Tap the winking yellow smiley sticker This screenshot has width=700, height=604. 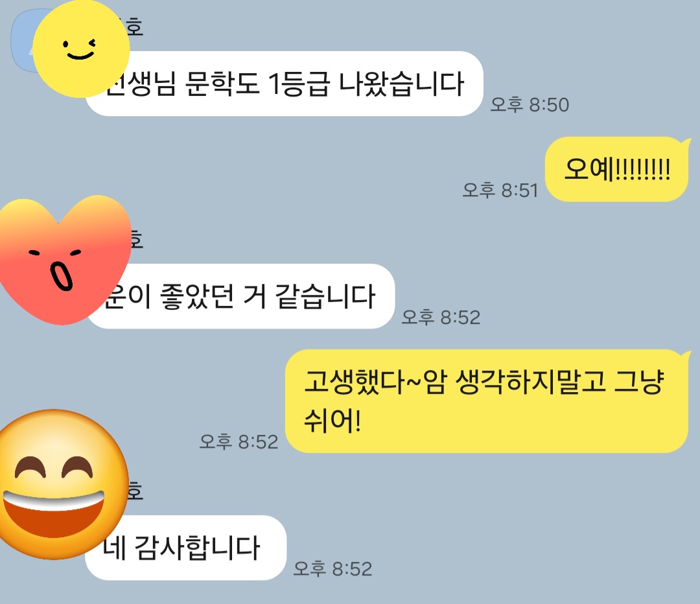[81, 48]
